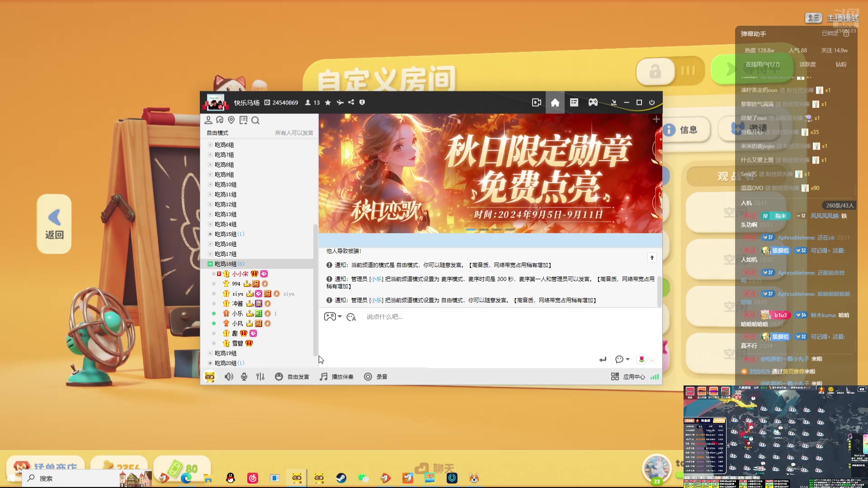Viewport: 868px width, 488px height.
Task: Toggle 主播模式 streamer mode
Action: pyautogui.click(x=832, y=18)
